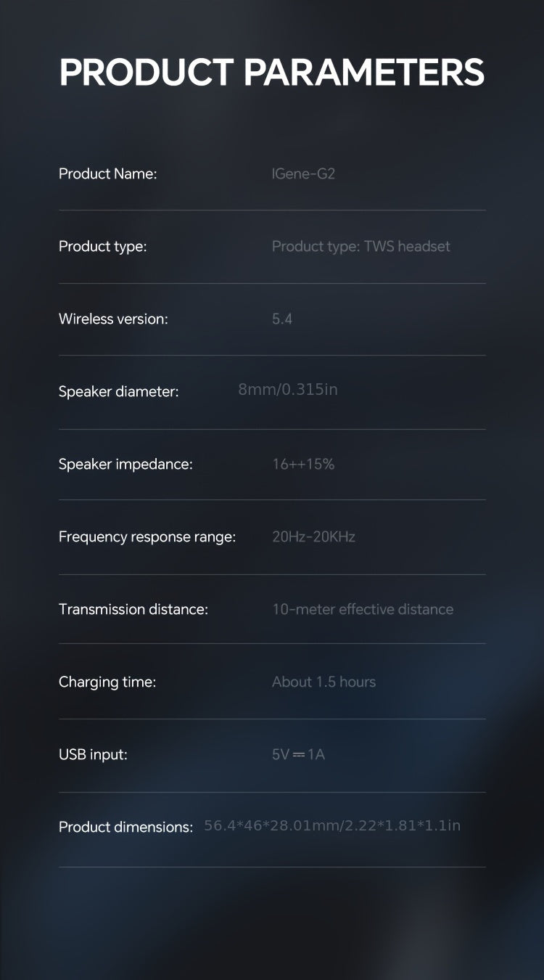Select the 10-meter effective distance text

pyautogui.click(x=363, y=610)
